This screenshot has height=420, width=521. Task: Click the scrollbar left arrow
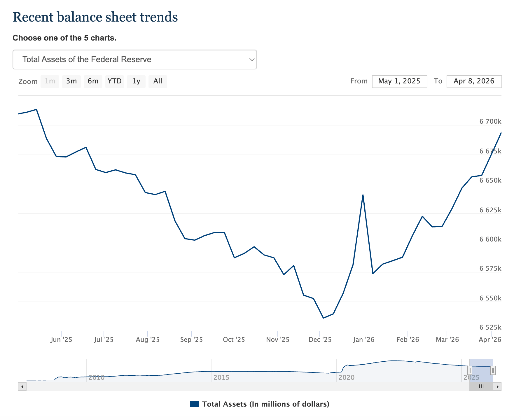[x=22, y=387]
